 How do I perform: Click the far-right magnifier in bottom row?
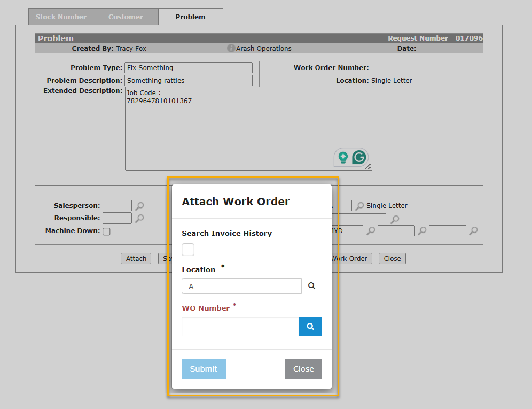(473, 231)
